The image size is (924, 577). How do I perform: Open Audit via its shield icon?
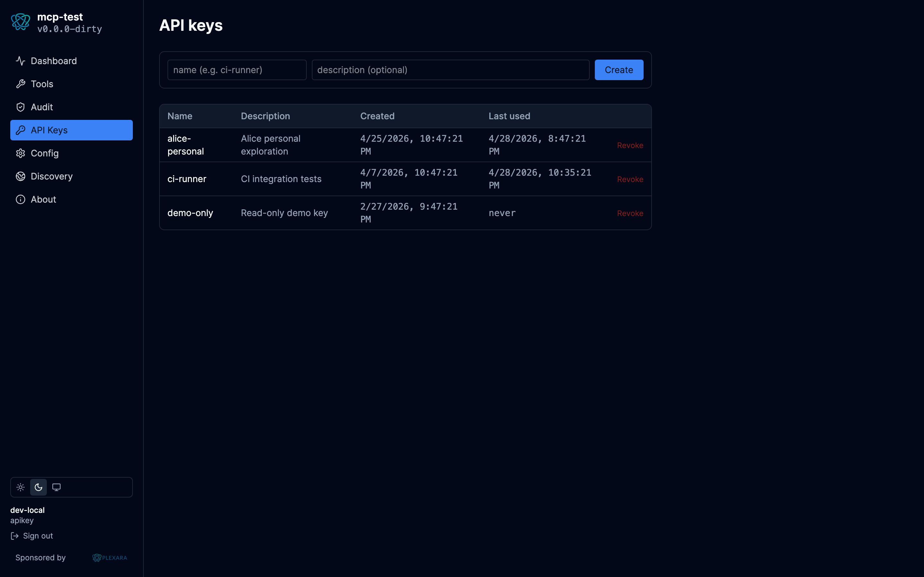pyautogui.click(x=21, y=107)
